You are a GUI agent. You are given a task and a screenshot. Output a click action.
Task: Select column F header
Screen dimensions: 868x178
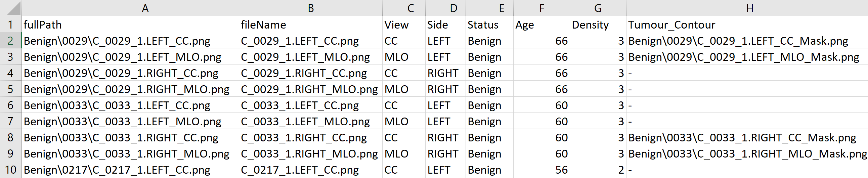tap(541, 8)
